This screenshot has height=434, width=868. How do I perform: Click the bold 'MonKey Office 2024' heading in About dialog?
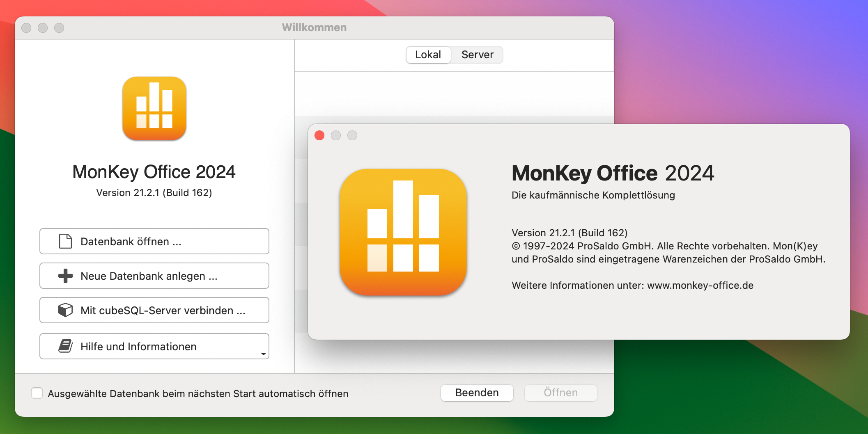point(613,173)
